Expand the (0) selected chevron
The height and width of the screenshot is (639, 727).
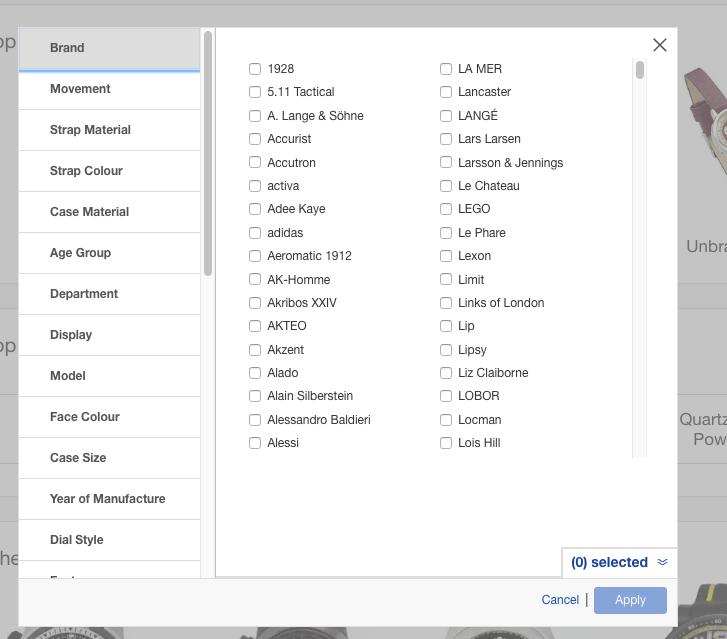click(663, 562)
